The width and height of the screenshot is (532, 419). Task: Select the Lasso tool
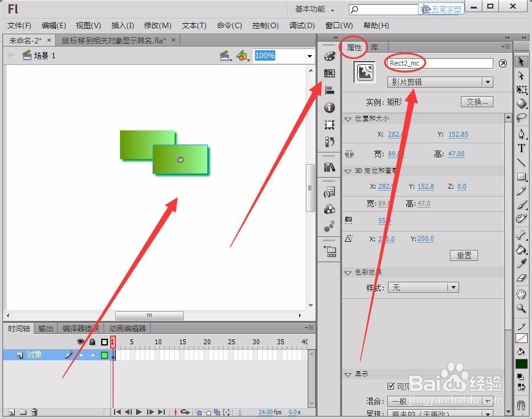[522, 118]
